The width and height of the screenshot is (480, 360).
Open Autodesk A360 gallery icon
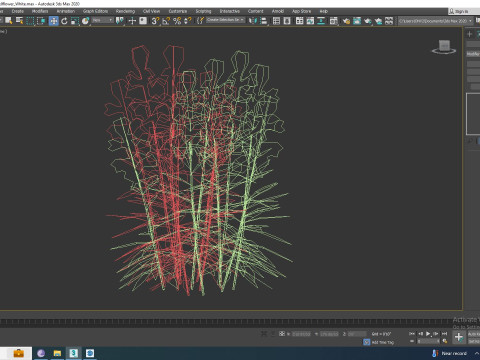tap(389, 21)
